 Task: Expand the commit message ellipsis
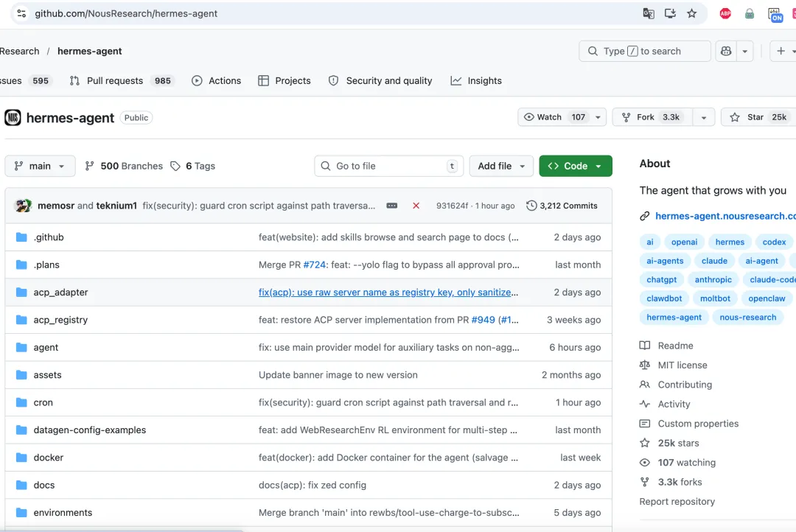[x=392, y=206]
